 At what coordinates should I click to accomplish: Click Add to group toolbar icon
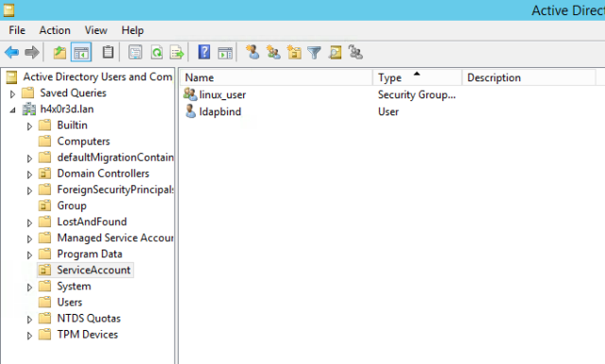tap(355, 52)
